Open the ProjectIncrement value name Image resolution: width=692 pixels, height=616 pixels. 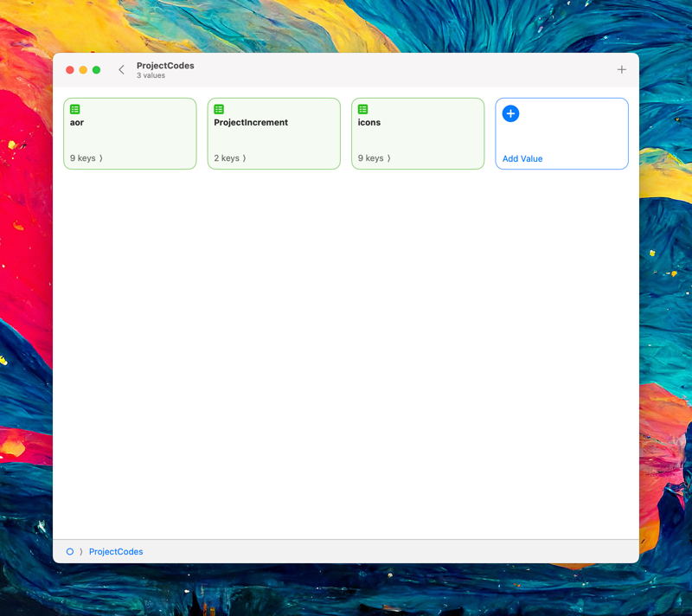coord(251,123)
